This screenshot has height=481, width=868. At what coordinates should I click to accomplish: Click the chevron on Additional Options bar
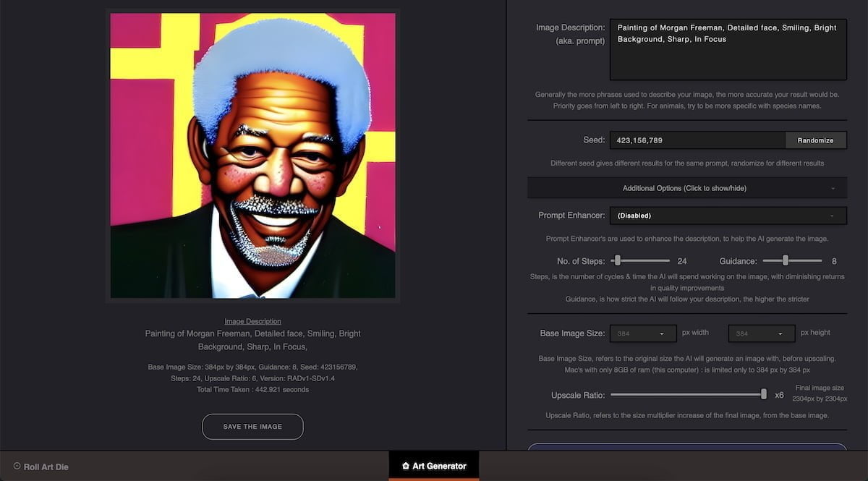pos(833,188)
